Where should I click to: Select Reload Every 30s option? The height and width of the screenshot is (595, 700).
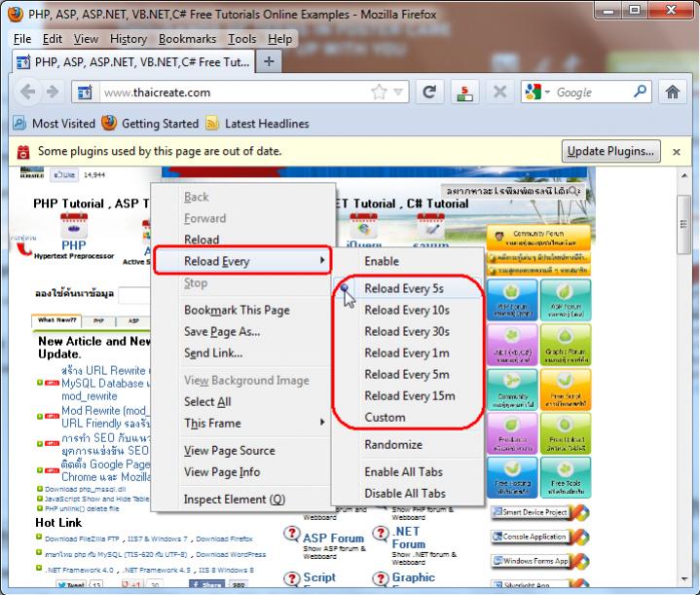[x=407, y=331]
